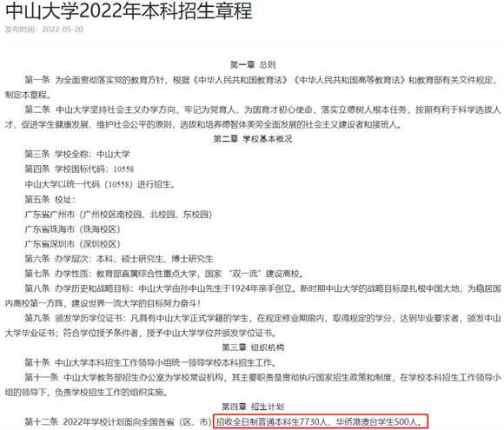Click the heading 第三章 组织机构

[253, 347]
